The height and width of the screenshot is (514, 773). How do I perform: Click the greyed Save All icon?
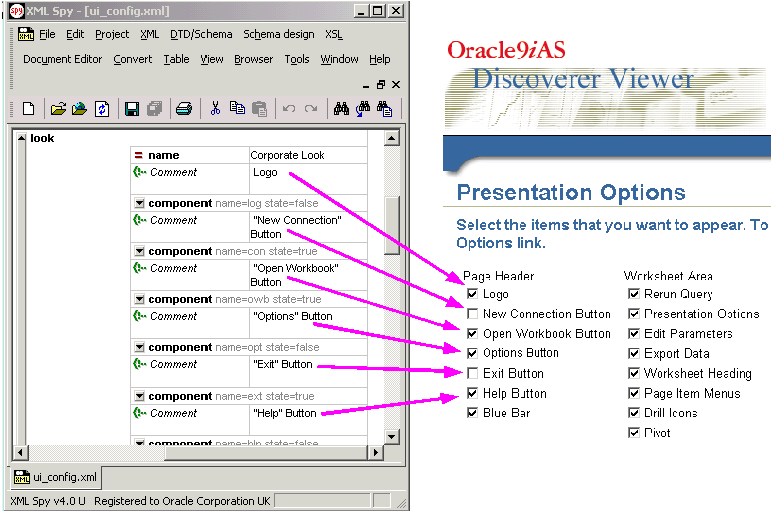[x=155, y=108]
